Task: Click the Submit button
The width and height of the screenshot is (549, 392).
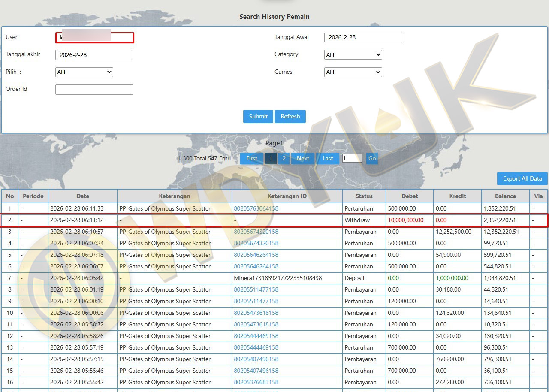Action: pos(258,116)
